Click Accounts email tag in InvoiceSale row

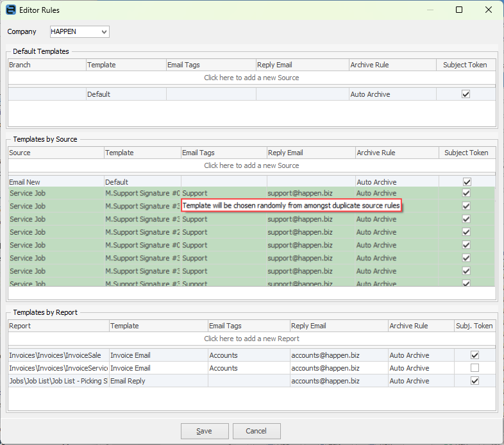tap(249, 355)
